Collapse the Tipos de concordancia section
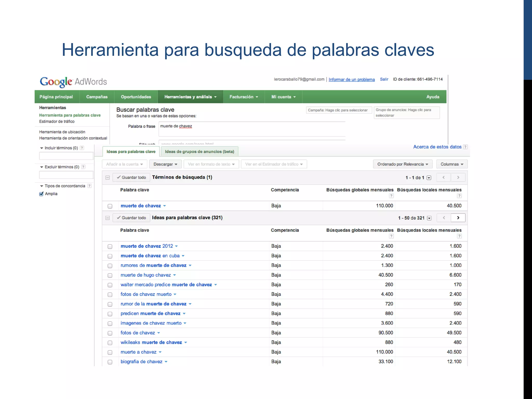532x399 pixels. [x=42, y=186]
